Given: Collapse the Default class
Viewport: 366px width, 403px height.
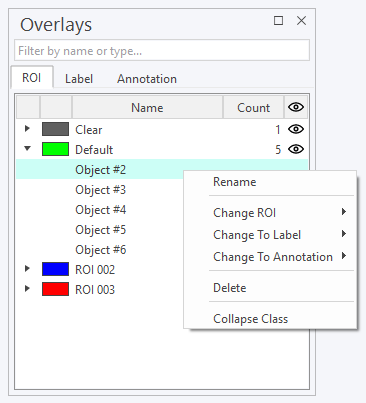Looking at the screenshot, I should click(x=27, y=148).
